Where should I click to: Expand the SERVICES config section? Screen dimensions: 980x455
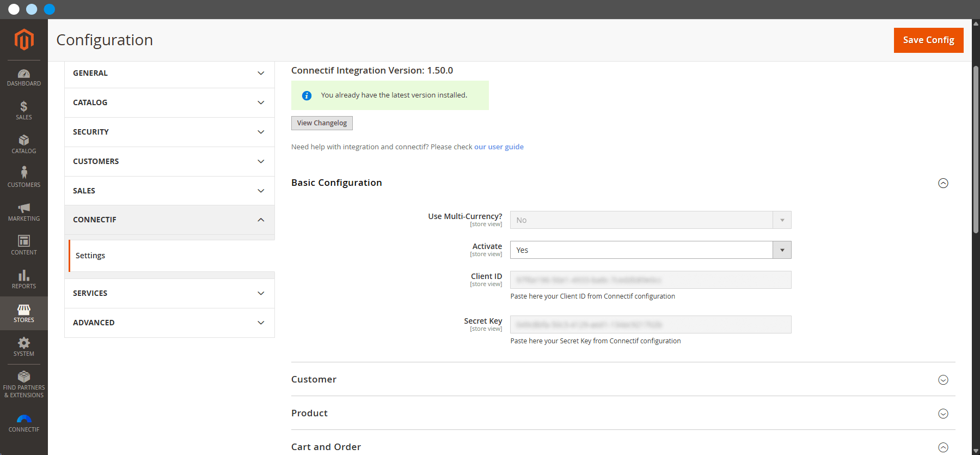tap(169, 293)
